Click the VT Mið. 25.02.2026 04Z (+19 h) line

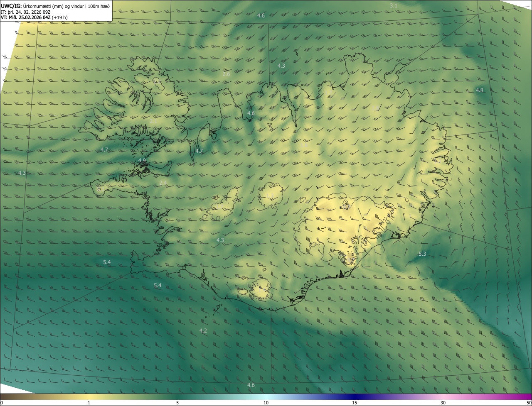pyautogui.click(x=34, y=17)
